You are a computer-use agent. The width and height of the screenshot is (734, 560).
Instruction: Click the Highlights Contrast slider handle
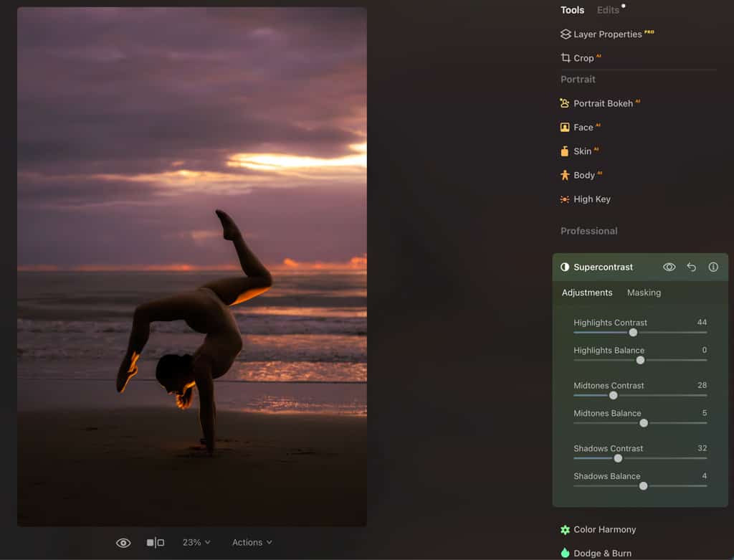(x=633, y=332)
